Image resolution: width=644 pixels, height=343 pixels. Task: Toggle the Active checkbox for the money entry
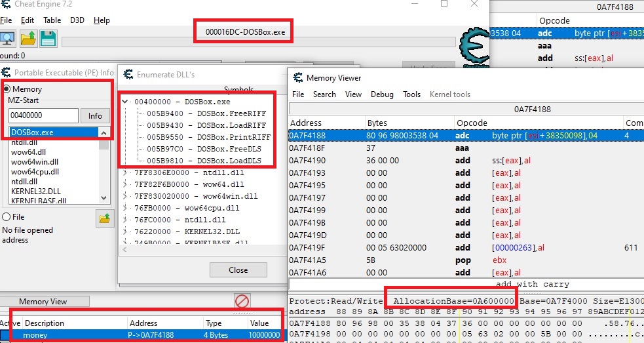6,335
